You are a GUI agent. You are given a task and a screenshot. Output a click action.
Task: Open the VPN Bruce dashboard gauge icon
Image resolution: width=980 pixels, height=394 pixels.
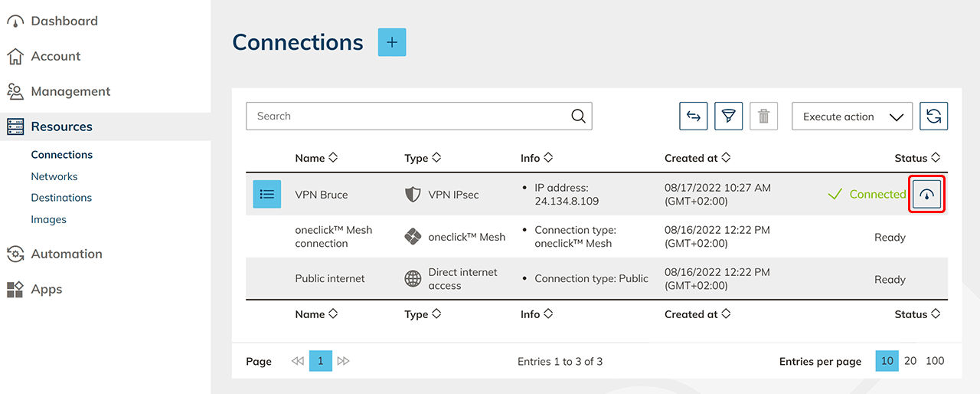click(927, 195)
